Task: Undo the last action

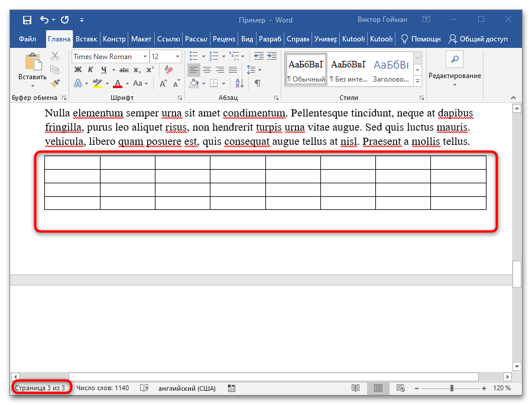Action: [x=44, y=20]
